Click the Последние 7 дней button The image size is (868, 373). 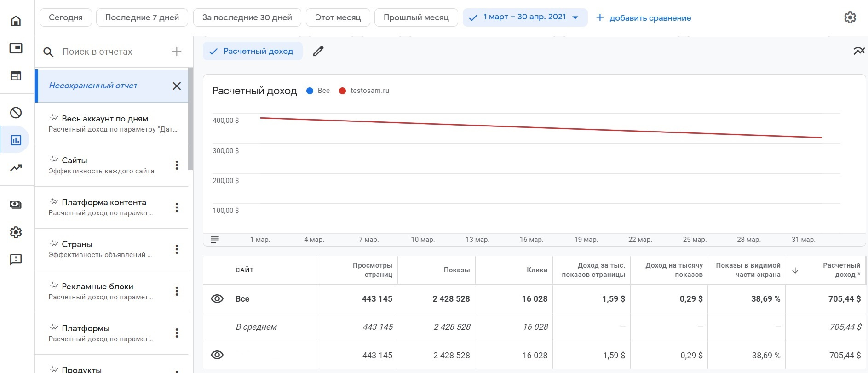tap(142, 17)
